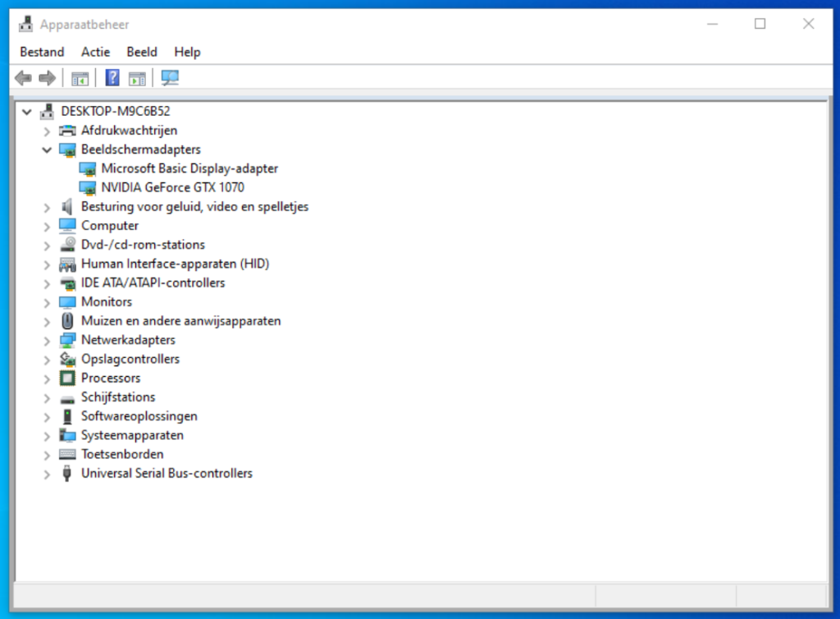
Task: Expand the Monitors category
Action: tap(47, 302)
